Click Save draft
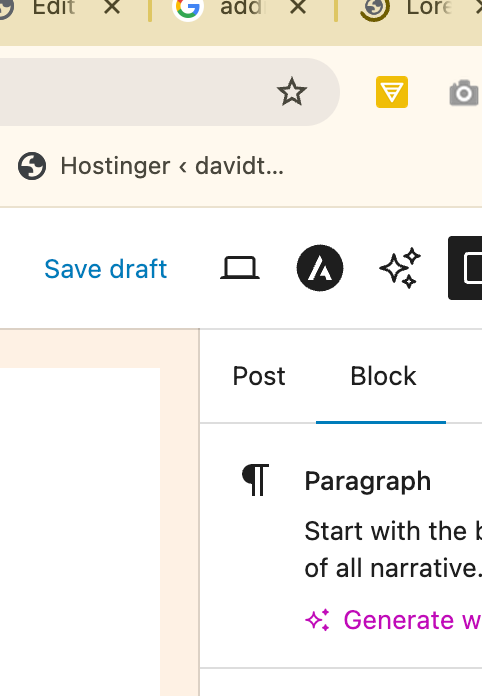The image size is (482, 696). point(106,269)
